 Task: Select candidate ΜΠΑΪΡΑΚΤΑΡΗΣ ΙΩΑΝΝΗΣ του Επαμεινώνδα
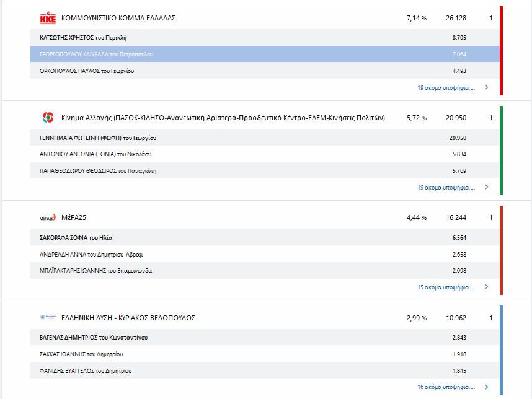95,271
